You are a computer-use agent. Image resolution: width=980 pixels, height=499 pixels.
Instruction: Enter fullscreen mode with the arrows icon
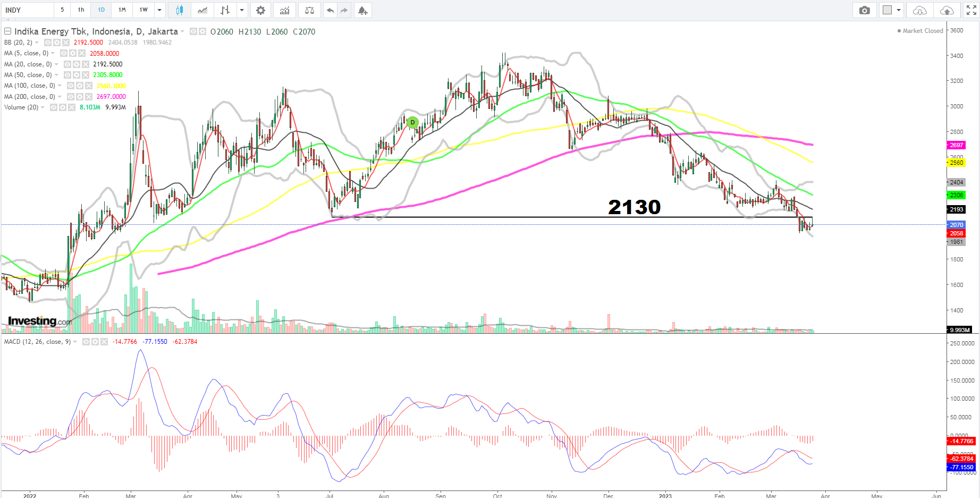coord(971,10)
